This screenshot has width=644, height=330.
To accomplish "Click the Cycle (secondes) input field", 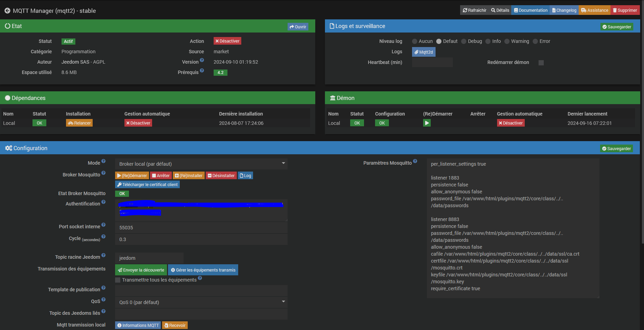I will 201,239.
